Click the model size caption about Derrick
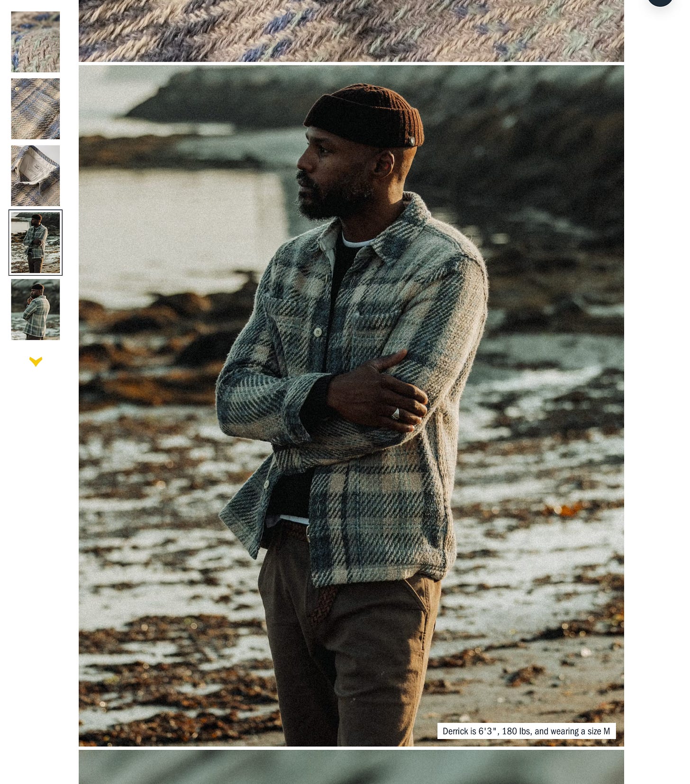690x784 pixels. coord(526,731)
